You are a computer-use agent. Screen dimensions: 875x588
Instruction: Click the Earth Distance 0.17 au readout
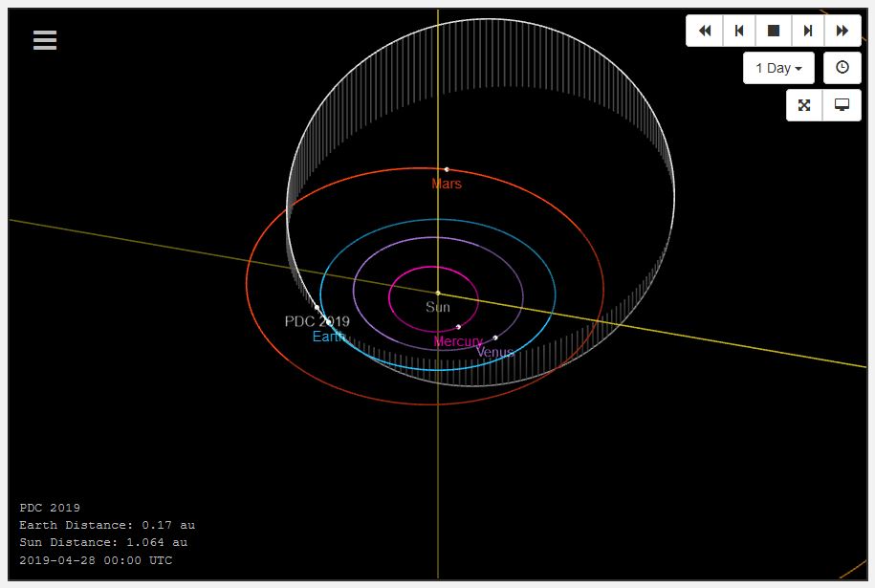[x=107, y=525]
